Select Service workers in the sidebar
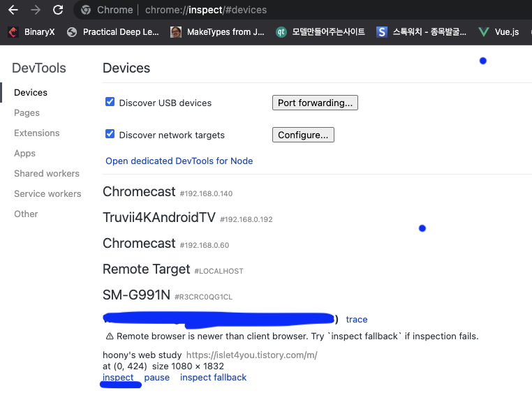532x407 pixels. [47, 193]
